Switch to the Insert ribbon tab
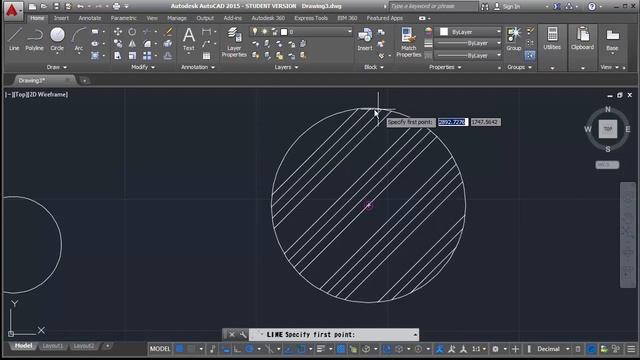 pos(61,18)
